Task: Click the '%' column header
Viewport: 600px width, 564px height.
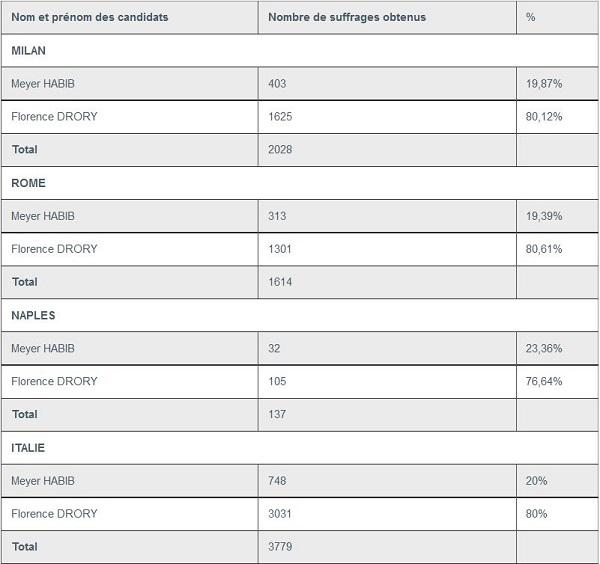Action: [x=531, y=17]
